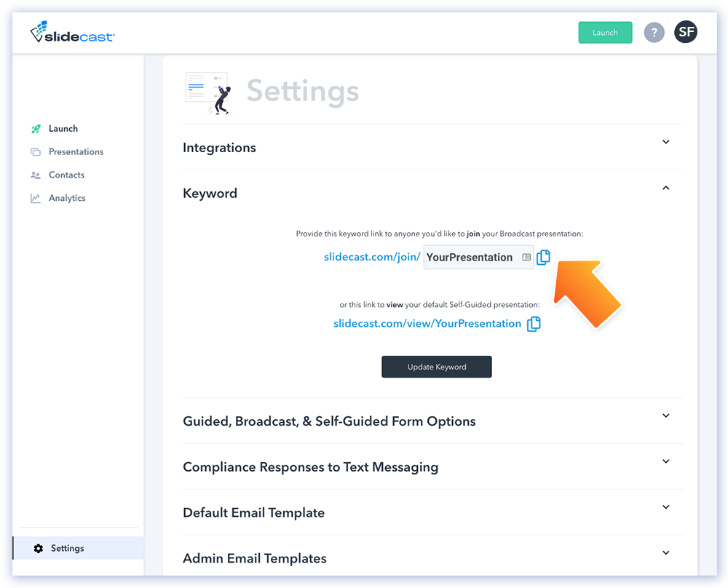
Task: Open Presentations in the sidebar
Action: click(76, 152)
